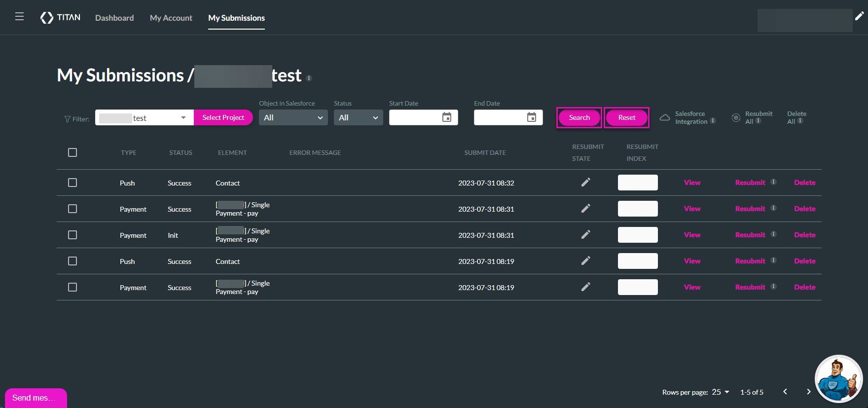Open the My Account tab
The image size is (868, 408).
(171, 18)
